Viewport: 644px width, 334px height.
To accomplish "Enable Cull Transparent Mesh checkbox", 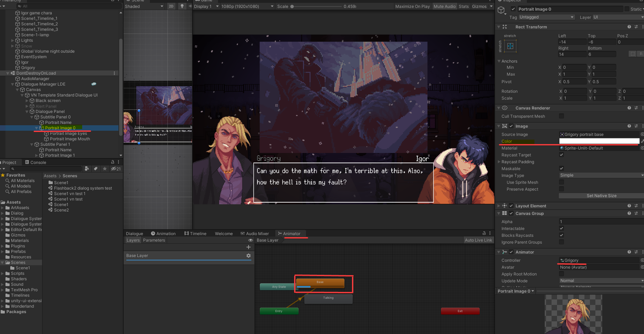I will point(561,116).
